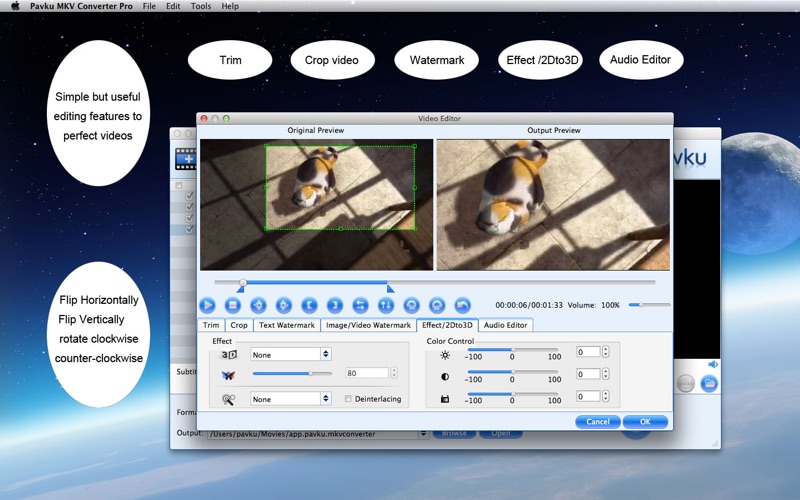800x500 pixels.
Task: Click the butterfly effect icon
Action: [228, 376]
